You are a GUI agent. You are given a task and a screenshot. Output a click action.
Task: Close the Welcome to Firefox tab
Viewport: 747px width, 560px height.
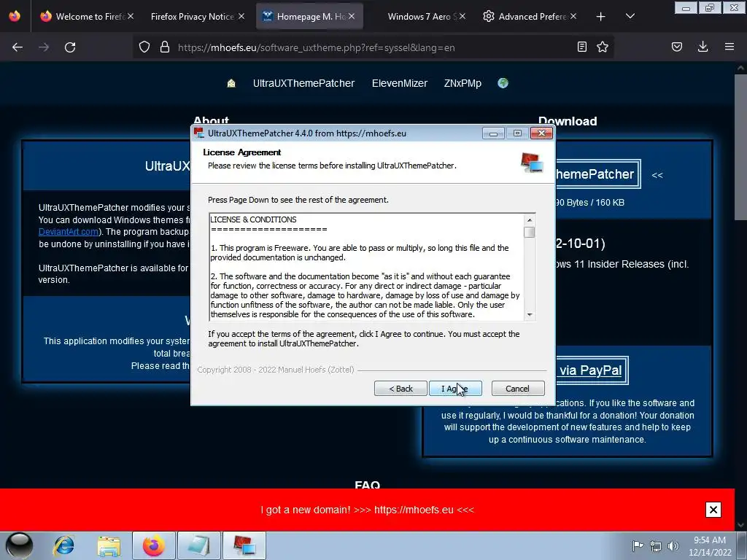coord(131,16)
